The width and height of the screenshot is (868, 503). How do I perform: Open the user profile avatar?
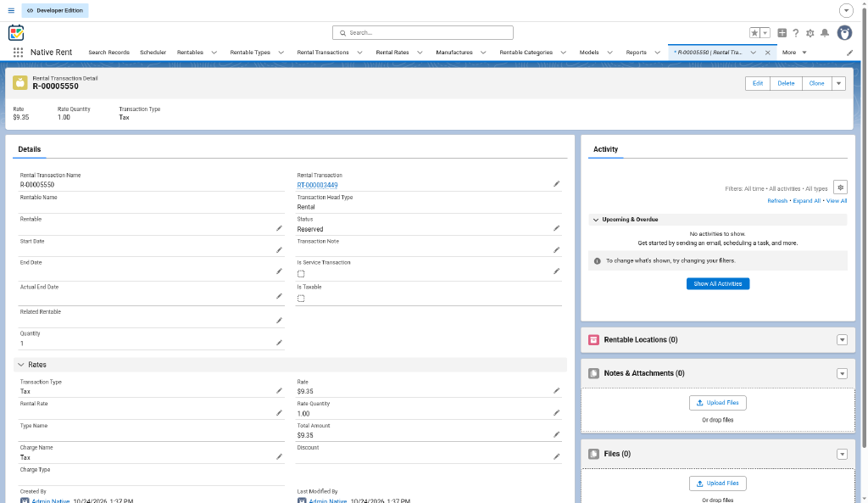tap(844, 33)
